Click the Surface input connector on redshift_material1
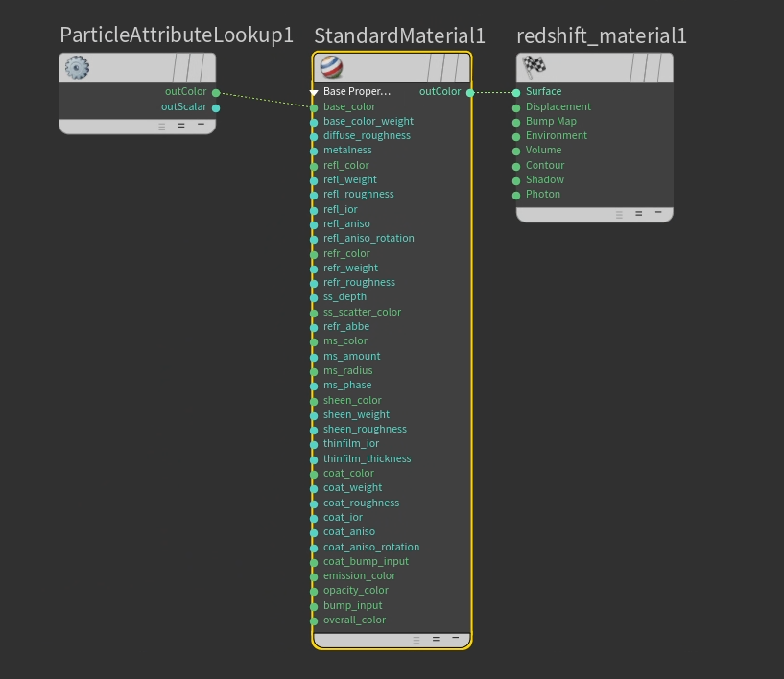Viewport: 784px width, 679px height. (516, 93)
